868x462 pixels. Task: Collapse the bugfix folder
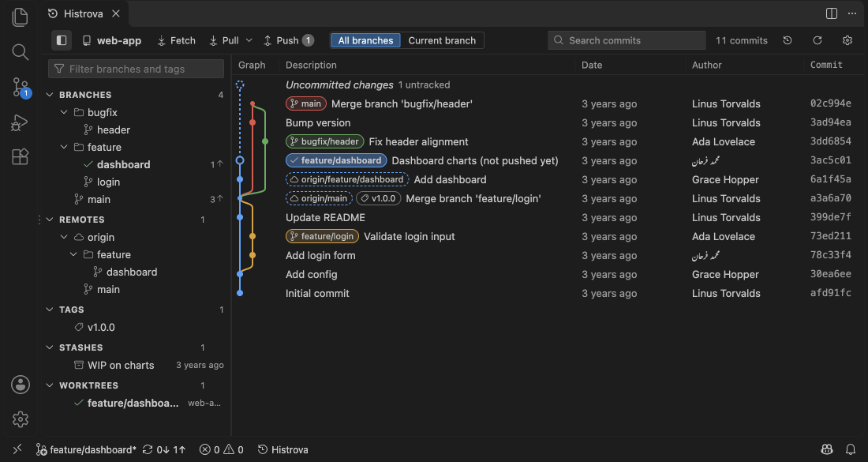[x=137, y=112]
